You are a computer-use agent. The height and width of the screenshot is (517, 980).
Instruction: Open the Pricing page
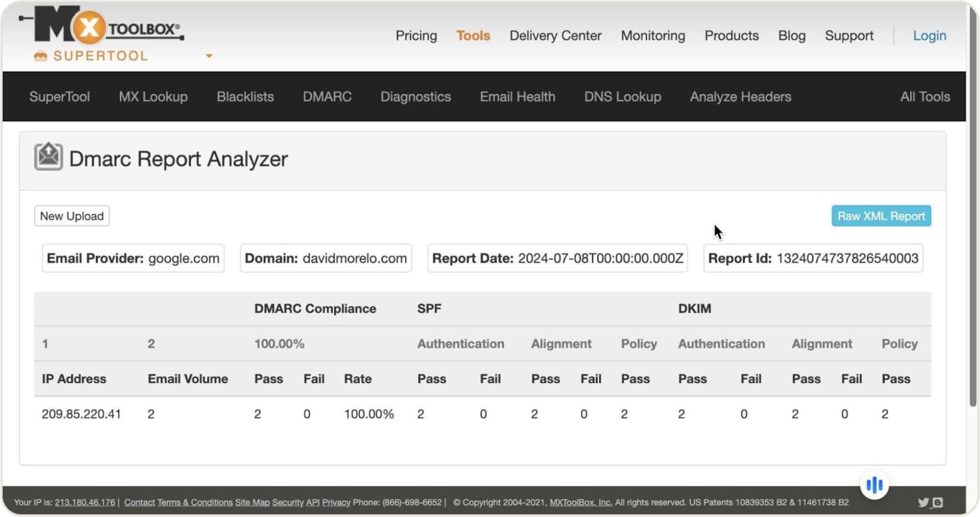[x=416, y=36]
